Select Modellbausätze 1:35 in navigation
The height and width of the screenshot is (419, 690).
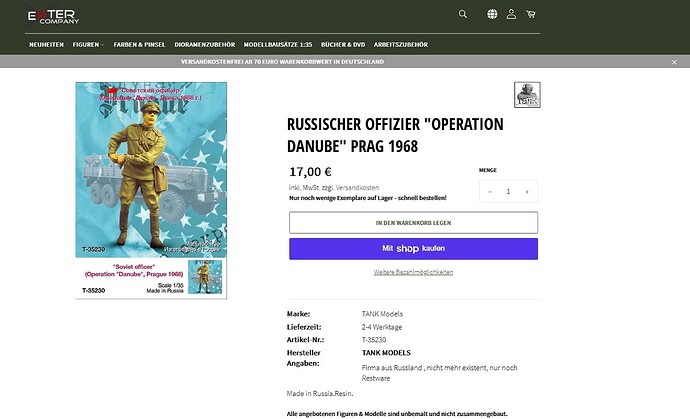pyautogui.click(x=278, y=44)
